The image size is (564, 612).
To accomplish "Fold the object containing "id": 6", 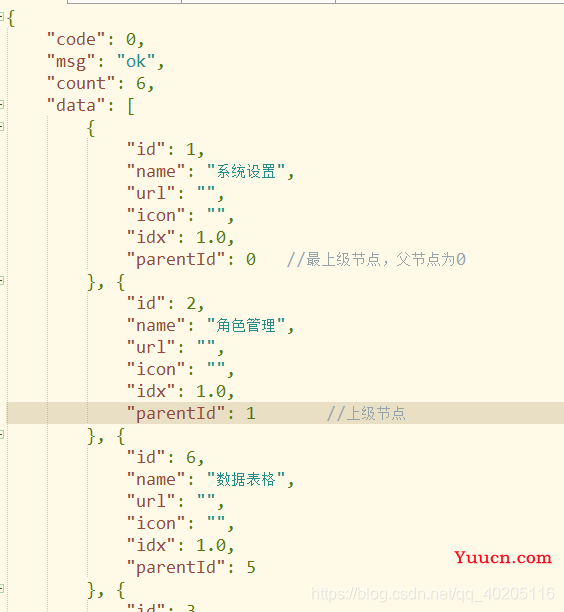I will [2, 434].
